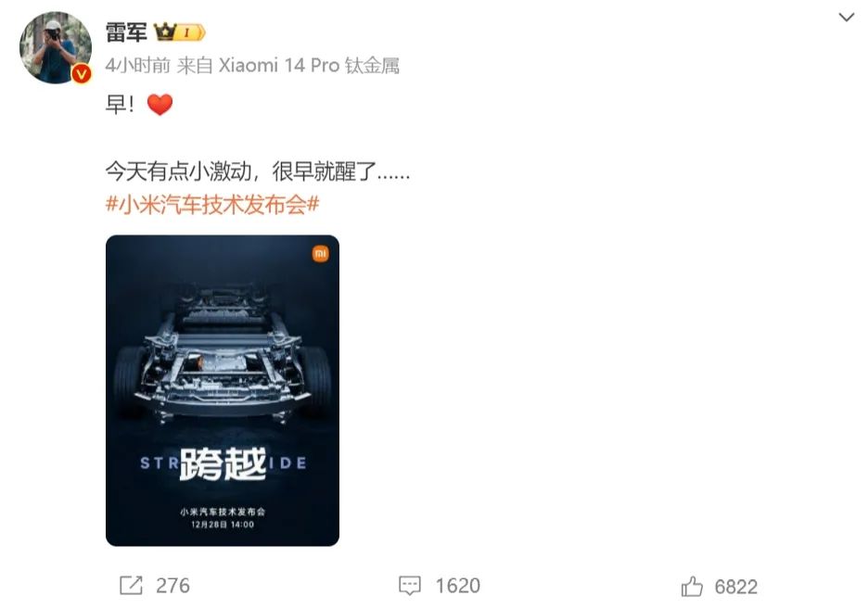Click the 12月28日 14:00 date on poster
Screen dimensions: 868x609
pyautogui.click(x=223, y=525)
